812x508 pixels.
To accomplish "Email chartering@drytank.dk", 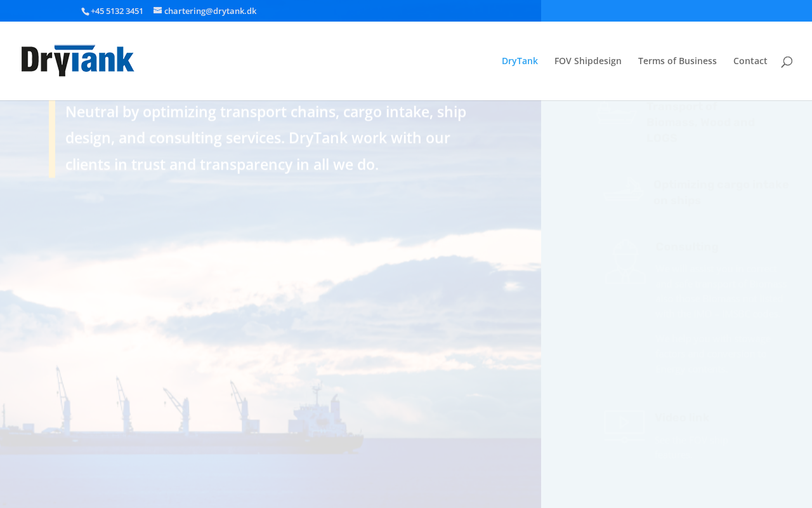I will pyautogui.click(x=210, y=11).
